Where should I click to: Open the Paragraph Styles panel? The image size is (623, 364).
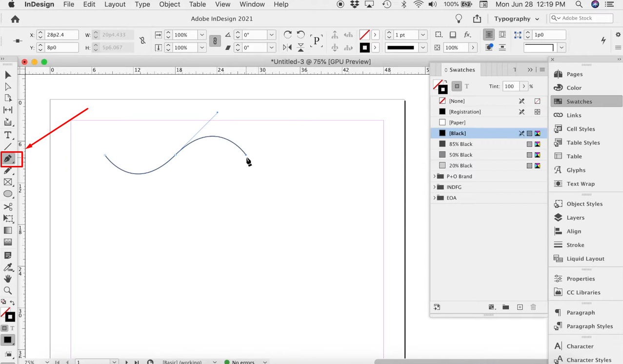pyautogui.click(x=590, y=326)
